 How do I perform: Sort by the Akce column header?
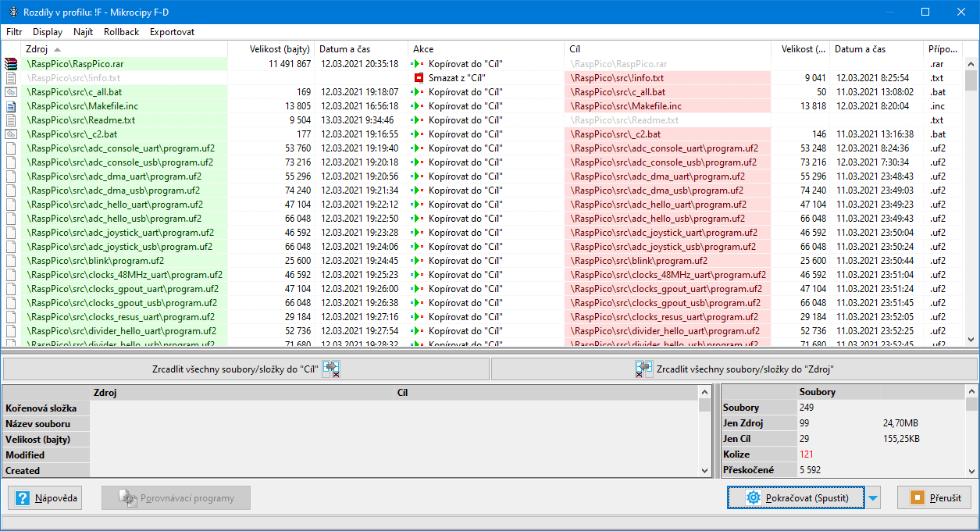(423, 49)
